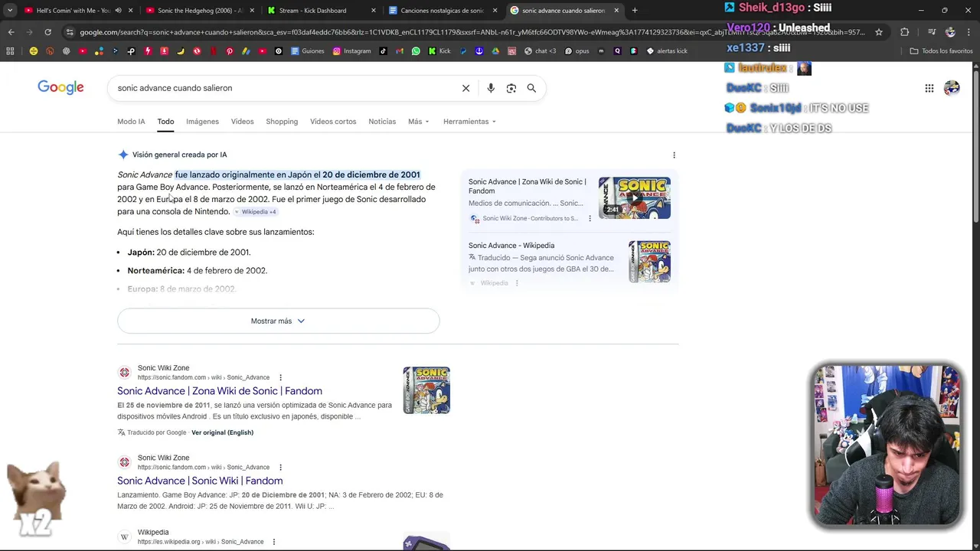Expand the Herramientas dropdown

(469, 122)
